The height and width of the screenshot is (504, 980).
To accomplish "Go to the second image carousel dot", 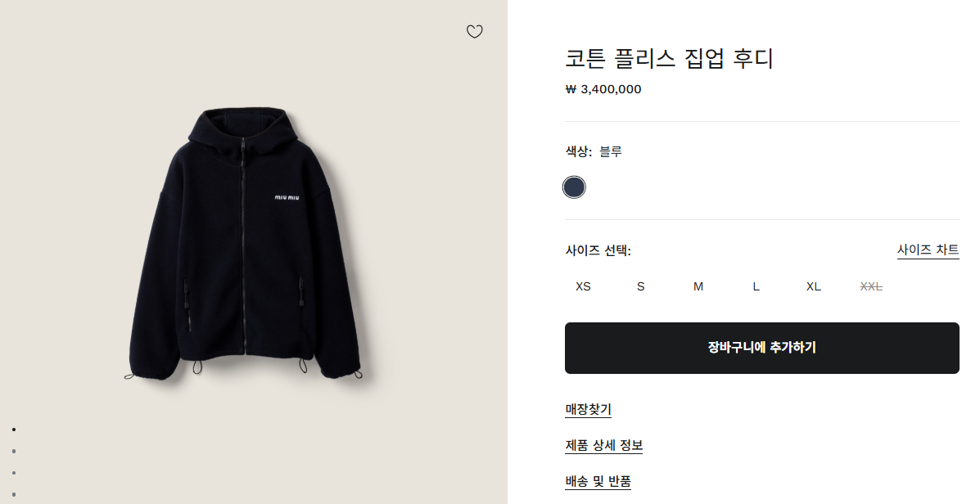I will [14, 451].
